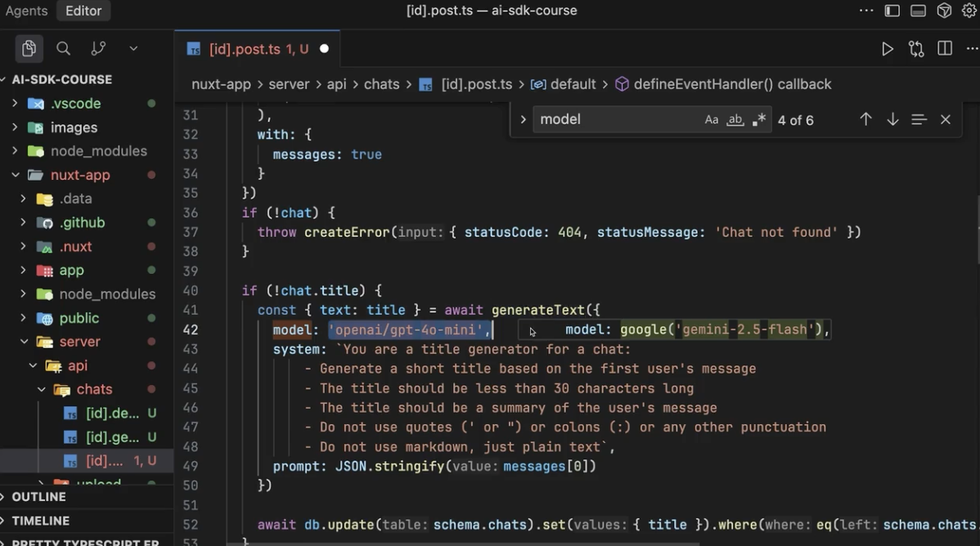980x546 pixels.
Task: Click line number 42 in gutter
Action: tap(191, 329)
